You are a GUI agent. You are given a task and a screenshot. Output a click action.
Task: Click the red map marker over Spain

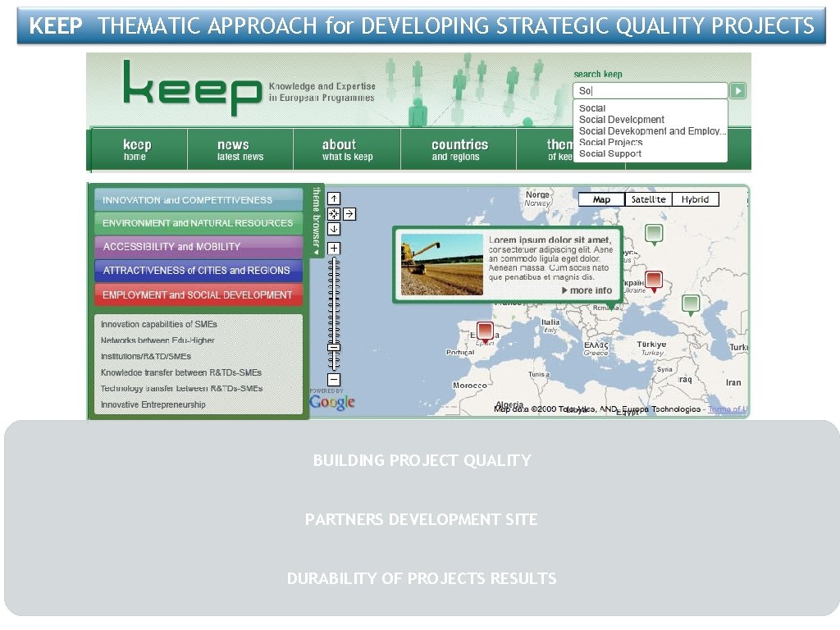(x=485, y=332)
